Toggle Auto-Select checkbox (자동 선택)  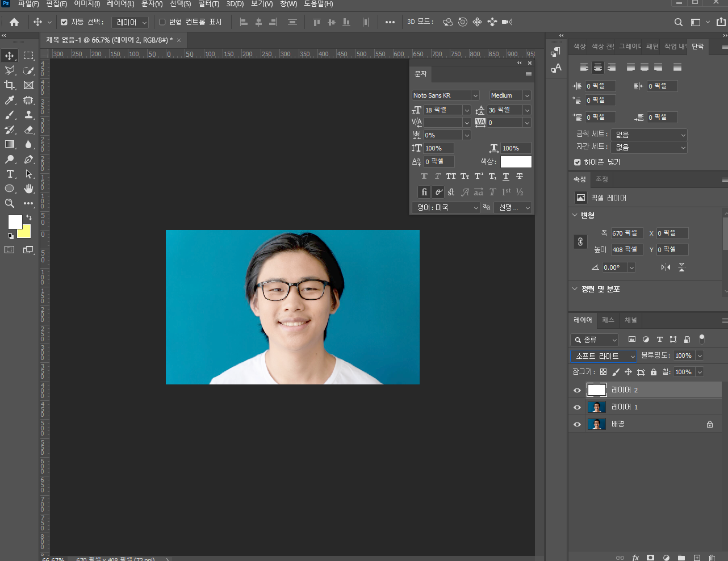click(x=64, y=22)
